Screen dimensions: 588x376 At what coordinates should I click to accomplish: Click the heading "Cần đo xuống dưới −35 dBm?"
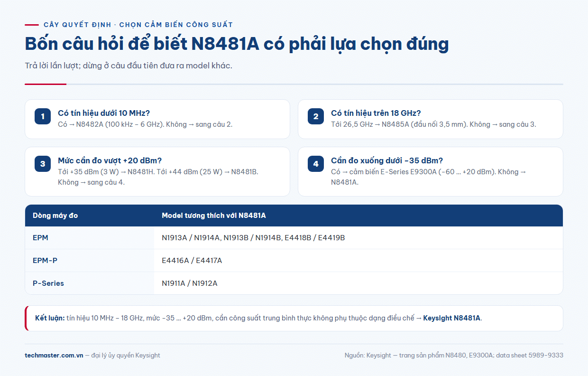coord(387,160)
